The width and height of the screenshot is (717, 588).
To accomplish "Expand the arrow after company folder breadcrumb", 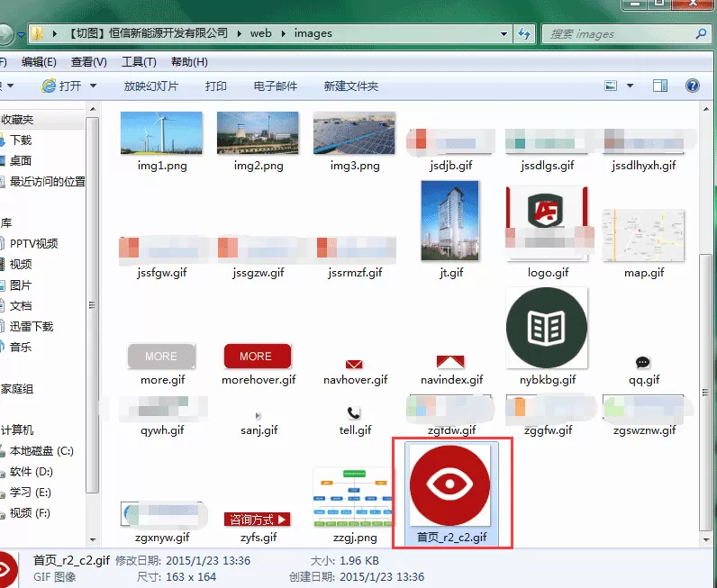I will (239, 33).
